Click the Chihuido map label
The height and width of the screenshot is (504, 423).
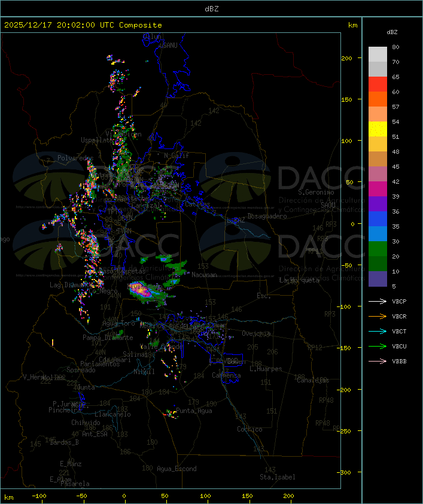(86, 423)
